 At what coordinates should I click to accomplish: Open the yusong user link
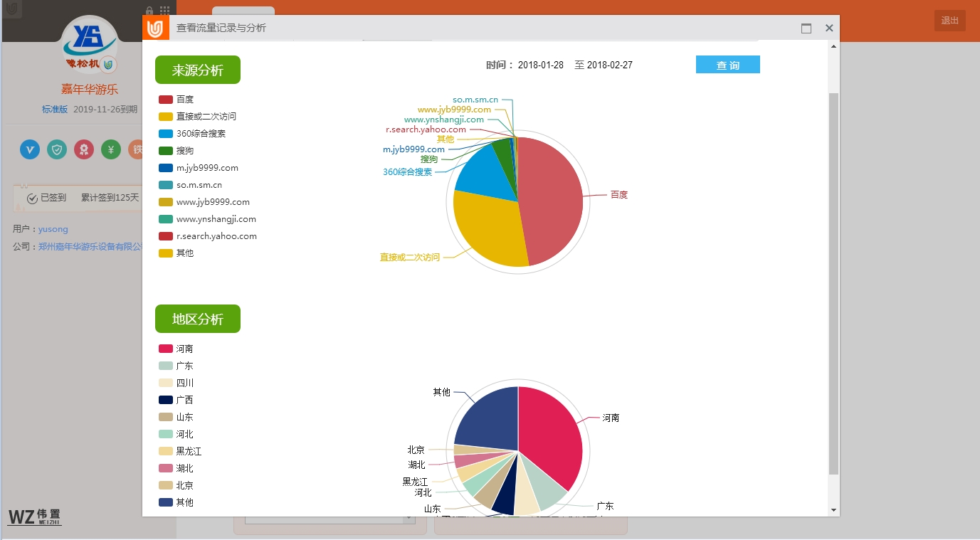(53, 229)
